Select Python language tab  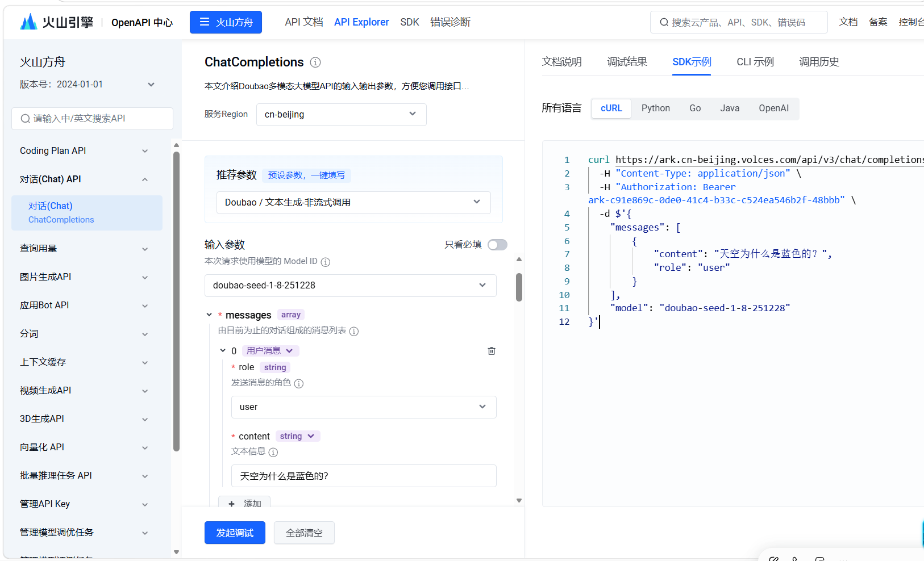[656, 108]
